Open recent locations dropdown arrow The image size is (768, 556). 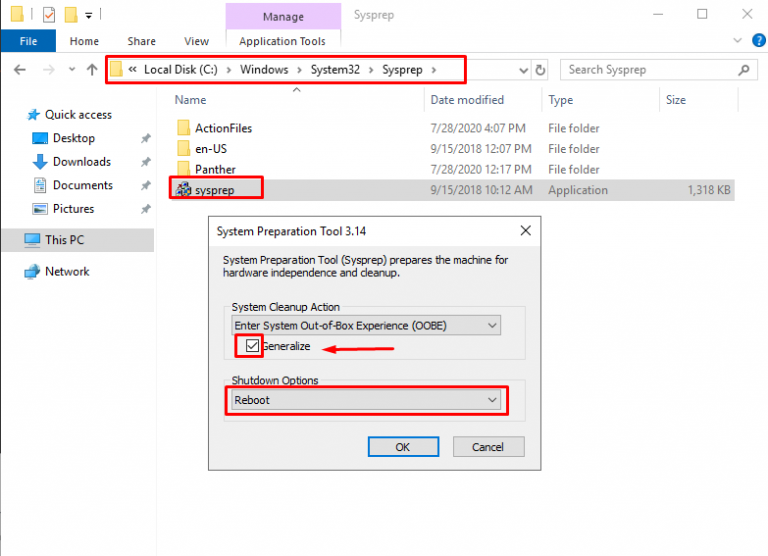[x=72, y=70]
